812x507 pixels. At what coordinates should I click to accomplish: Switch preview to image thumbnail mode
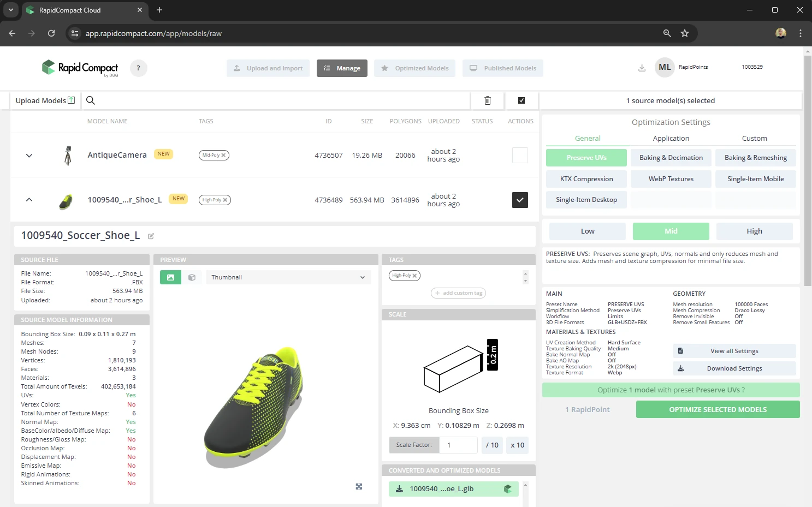[170, 277]
